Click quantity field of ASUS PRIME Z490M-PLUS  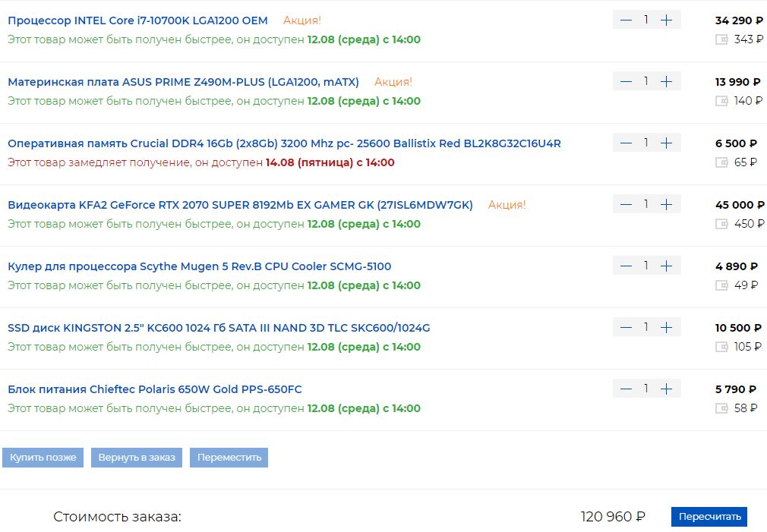point(646,81)
